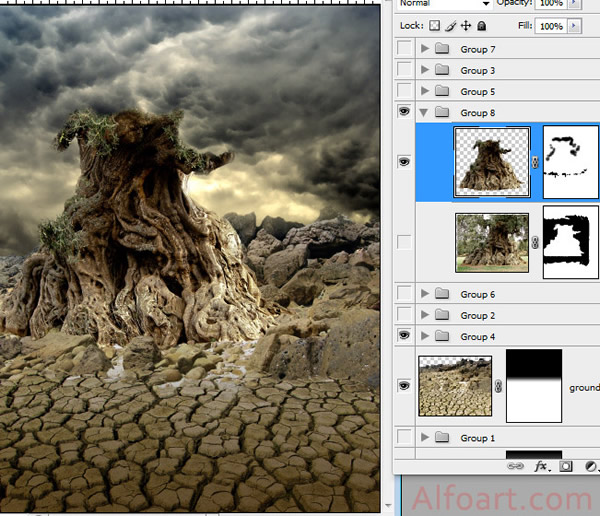Click the lock all padlock icon
This screenshot has height=516, width=600.
click(482, 25)
